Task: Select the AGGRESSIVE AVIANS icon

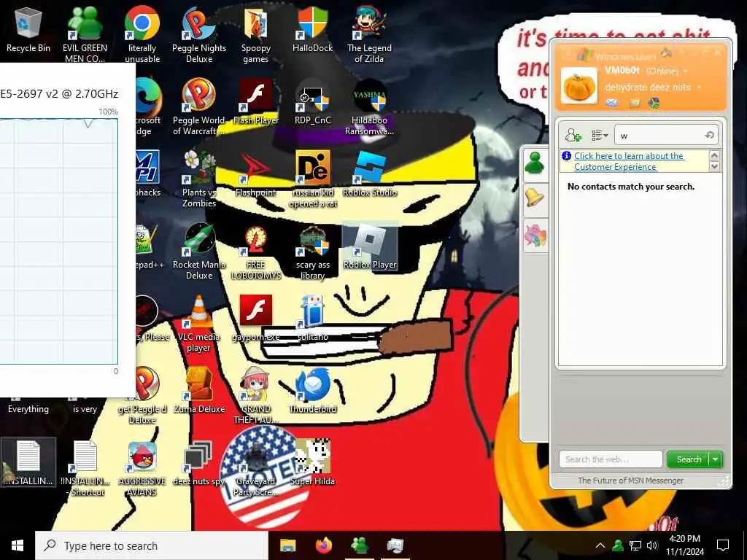Action: (142, 469)
